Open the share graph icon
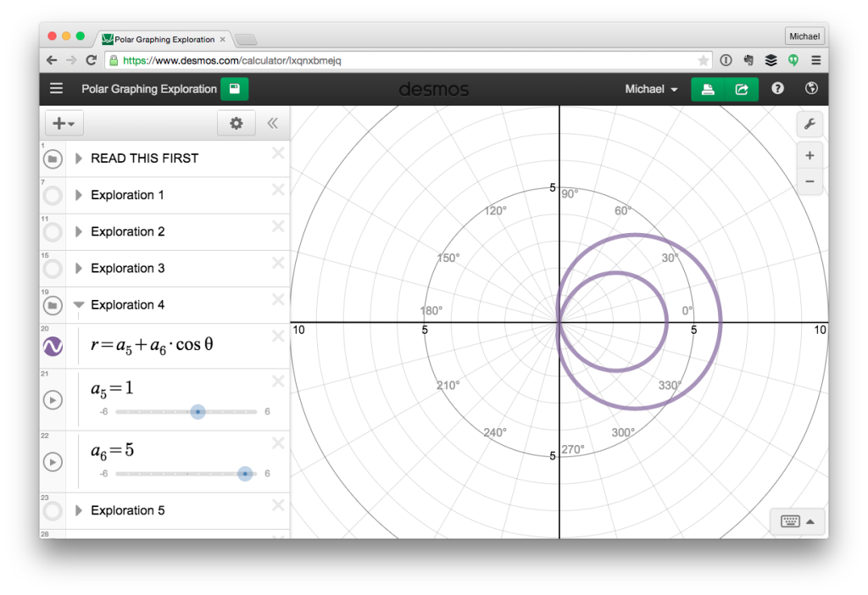 tap(742, 88)
